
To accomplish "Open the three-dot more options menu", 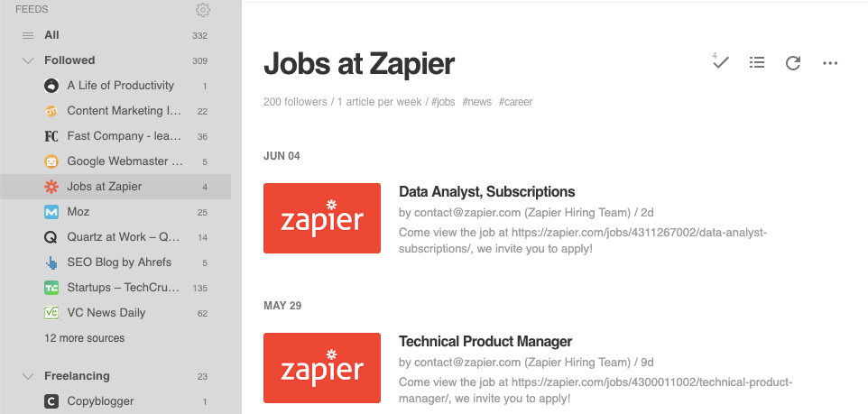I will click(830, 63).
